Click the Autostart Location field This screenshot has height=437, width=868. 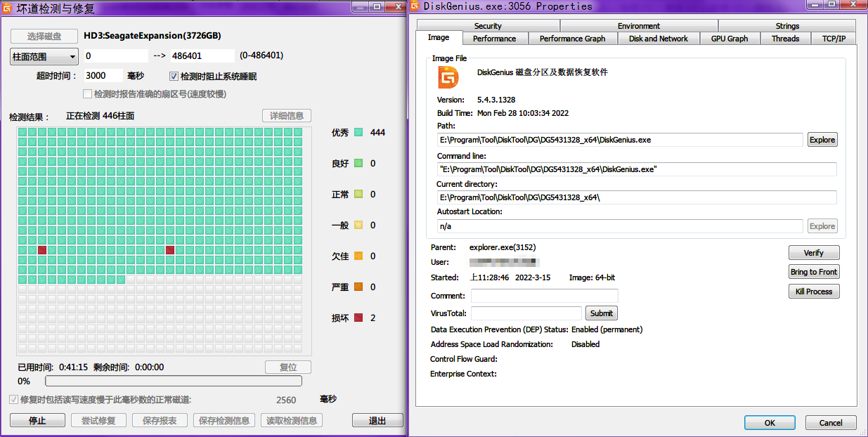click(620, 226)
